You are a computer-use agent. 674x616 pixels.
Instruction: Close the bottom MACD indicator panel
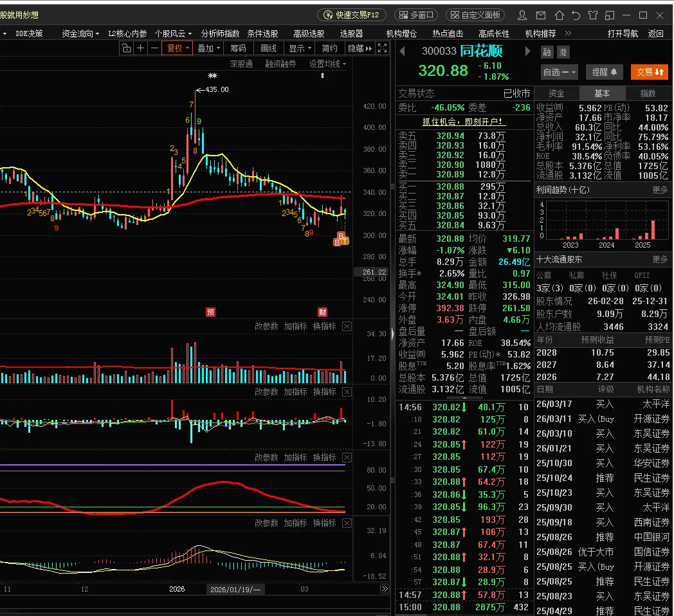[x=347, y=523]
